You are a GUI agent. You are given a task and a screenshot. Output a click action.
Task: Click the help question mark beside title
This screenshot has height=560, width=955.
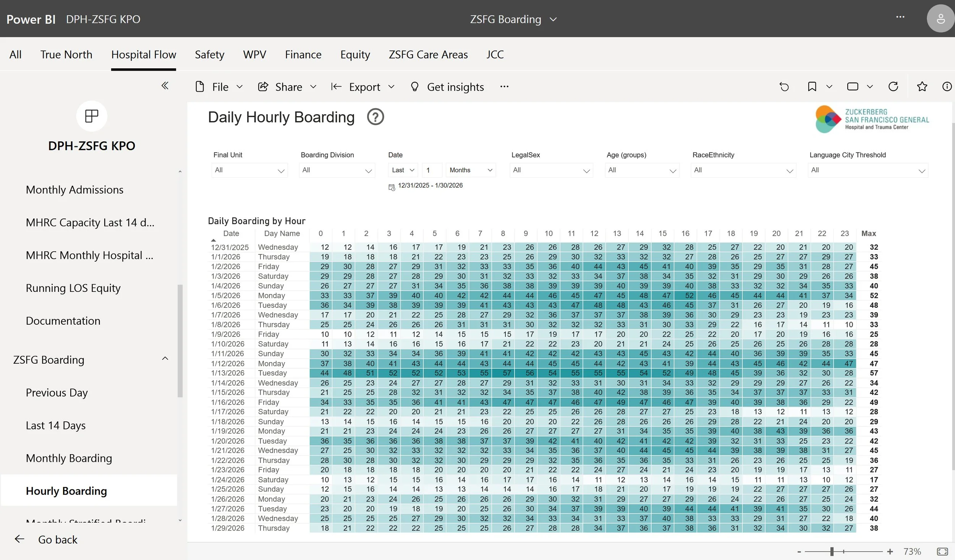pos(375,117)
